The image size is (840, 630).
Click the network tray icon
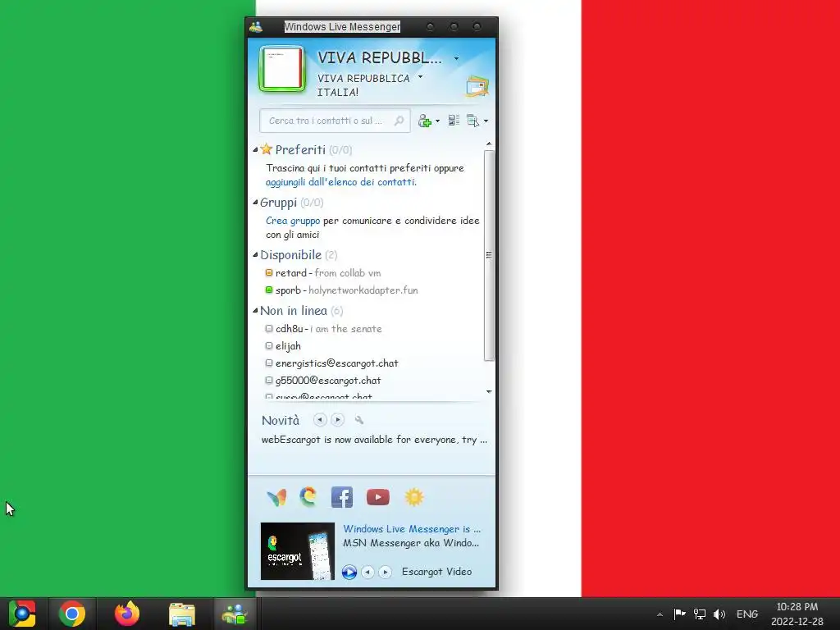click(700, 614)
